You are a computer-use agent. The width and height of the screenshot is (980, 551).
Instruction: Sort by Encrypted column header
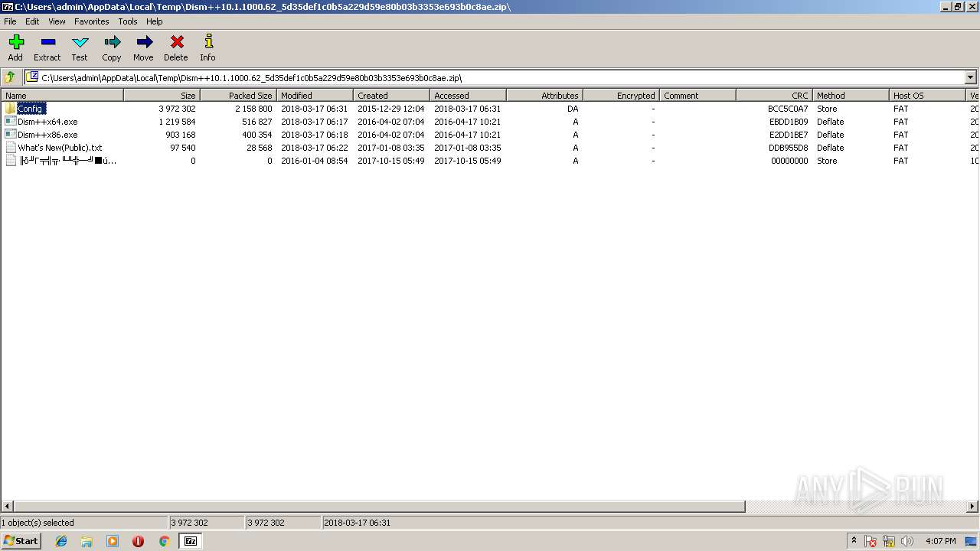[621, 96]
